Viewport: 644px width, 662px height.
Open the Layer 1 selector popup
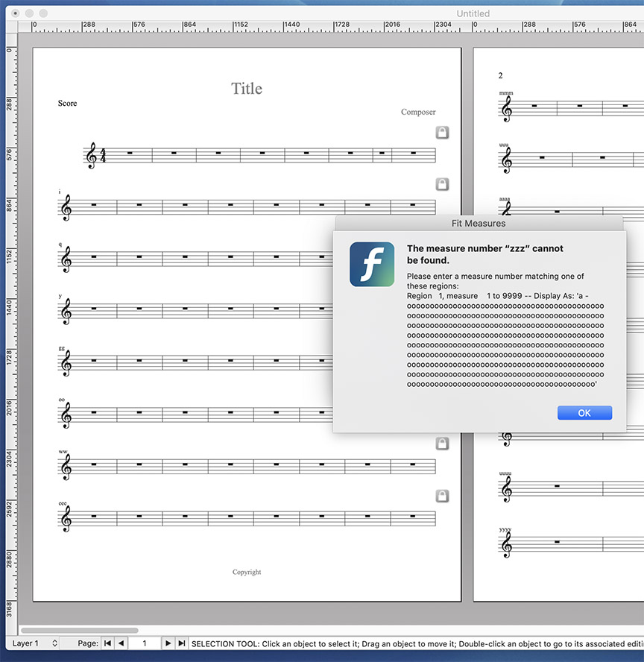pos(34,643)
